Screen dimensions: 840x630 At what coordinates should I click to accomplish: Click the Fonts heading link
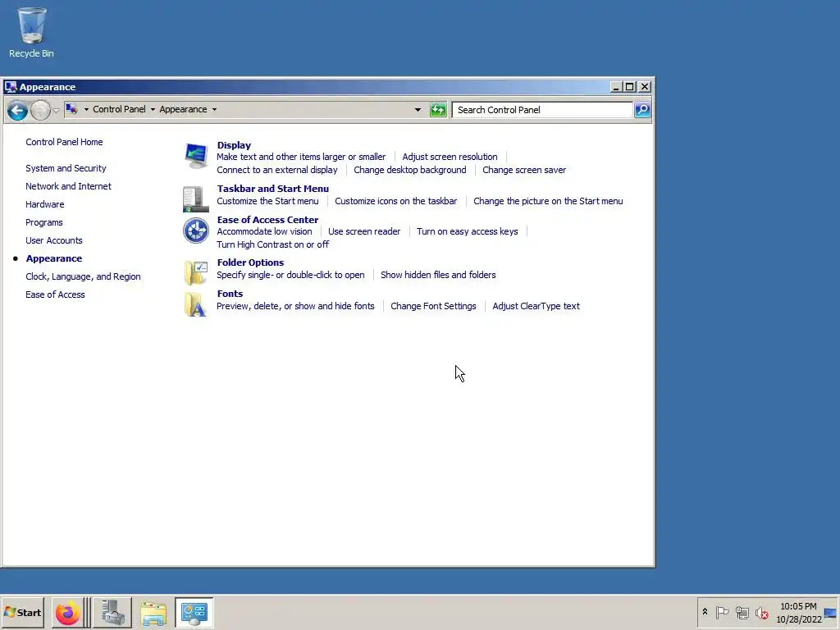pyautogui.click(x=230, y=294)
